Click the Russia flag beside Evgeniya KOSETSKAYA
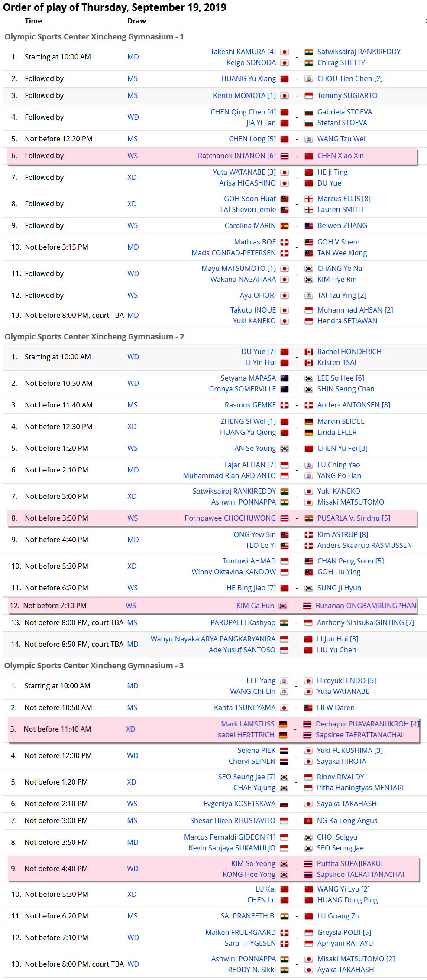 click(x=284, y=804)
